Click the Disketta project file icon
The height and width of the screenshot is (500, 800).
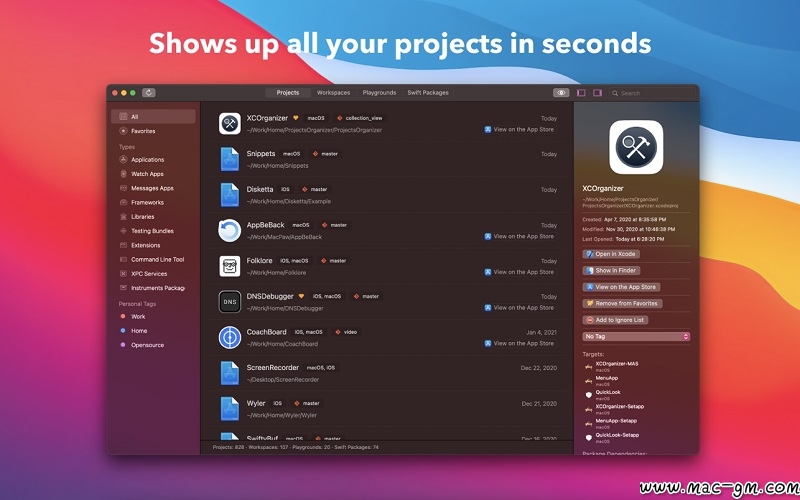230,195
